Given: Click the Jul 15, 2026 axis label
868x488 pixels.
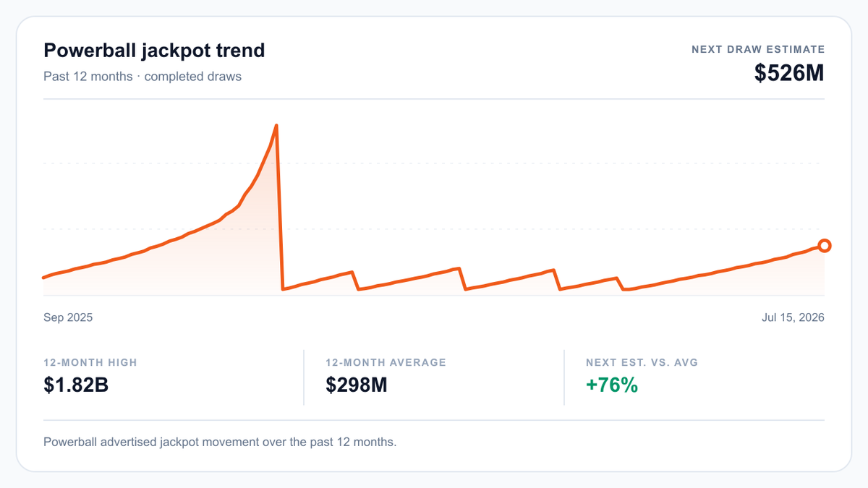Looking at the screenshot, I should point(793,317).
